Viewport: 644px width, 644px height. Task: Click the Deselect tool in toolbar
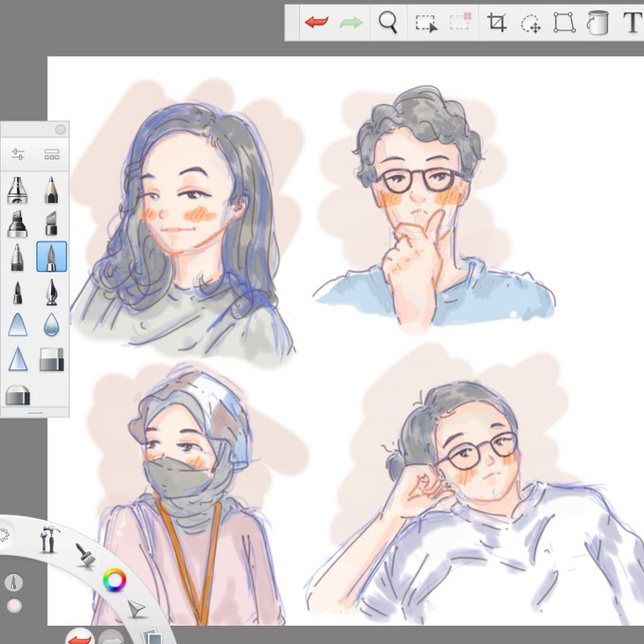(460, 22)
